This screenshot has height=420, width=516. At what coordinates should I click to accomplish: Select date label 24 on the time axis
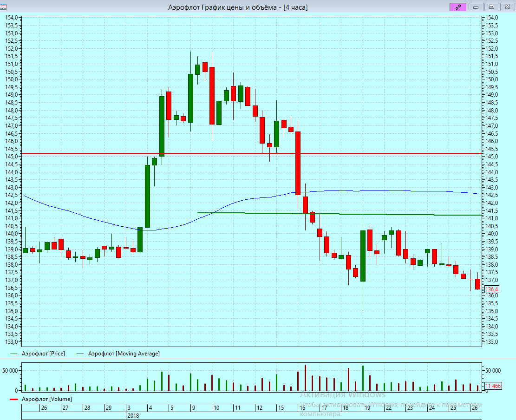click(432, 408)
